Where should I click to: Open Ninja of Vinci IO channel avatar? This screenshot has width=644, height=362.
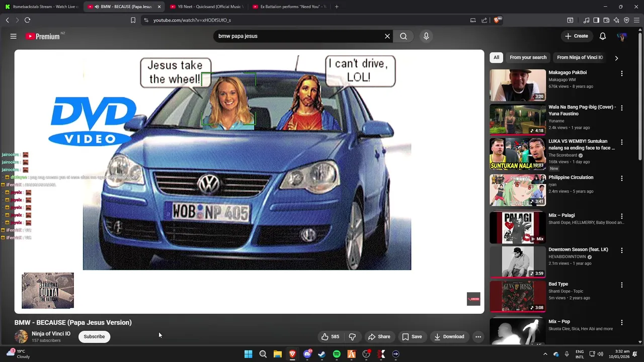point(21,337)
